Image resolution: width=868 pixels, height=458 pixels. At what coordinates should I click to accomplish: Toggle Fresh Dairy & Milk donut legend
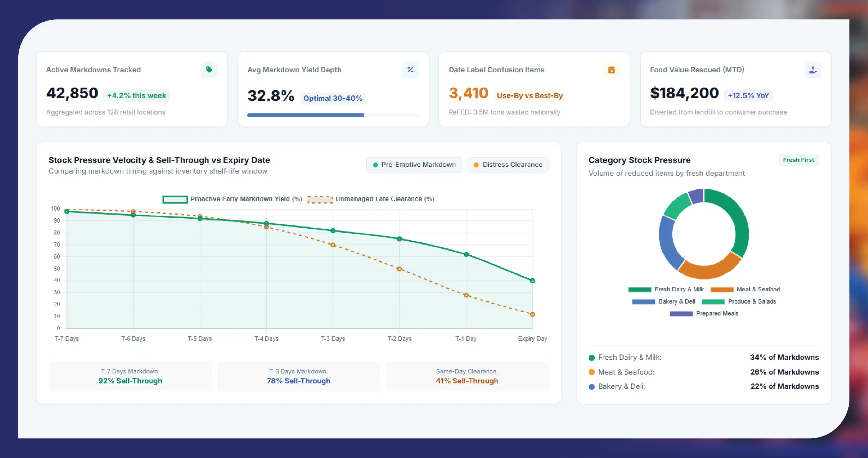point(666,289)
